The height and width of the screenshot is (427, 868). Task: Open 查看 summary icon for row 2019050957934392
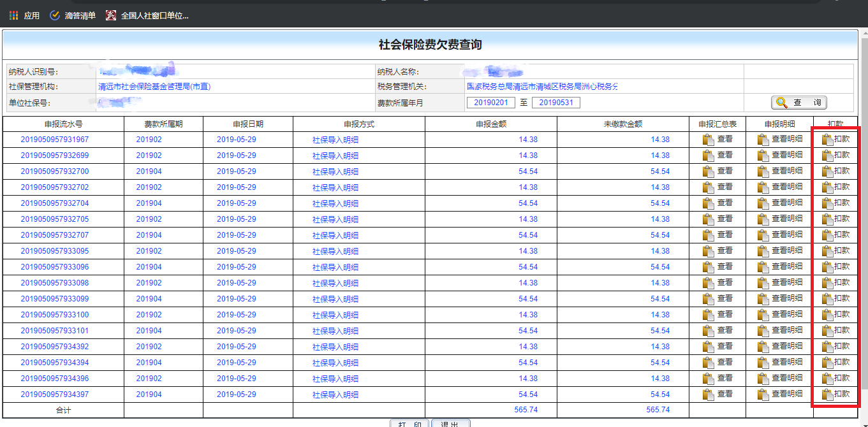(x=708, y=347)
